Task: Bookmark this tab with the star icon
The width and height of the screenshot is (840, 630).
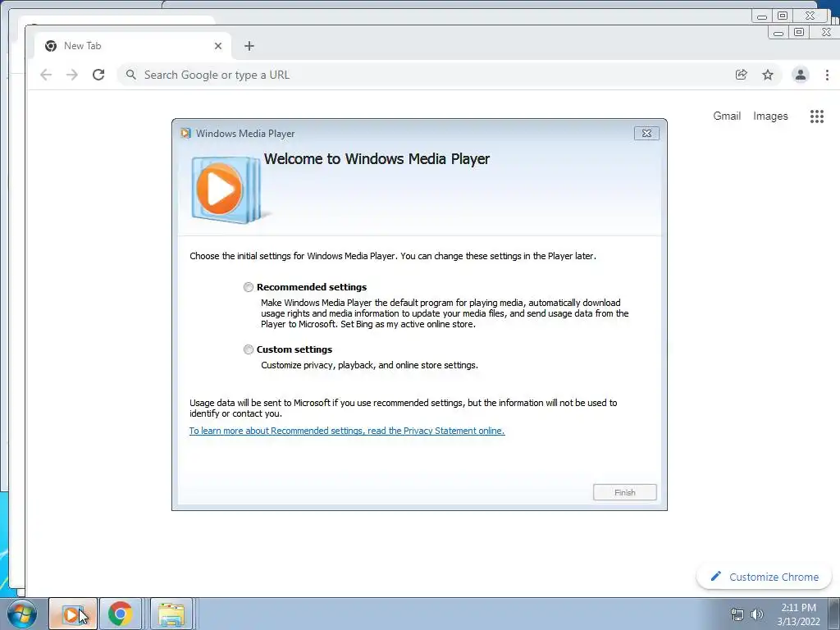Action: pos(768,75)
